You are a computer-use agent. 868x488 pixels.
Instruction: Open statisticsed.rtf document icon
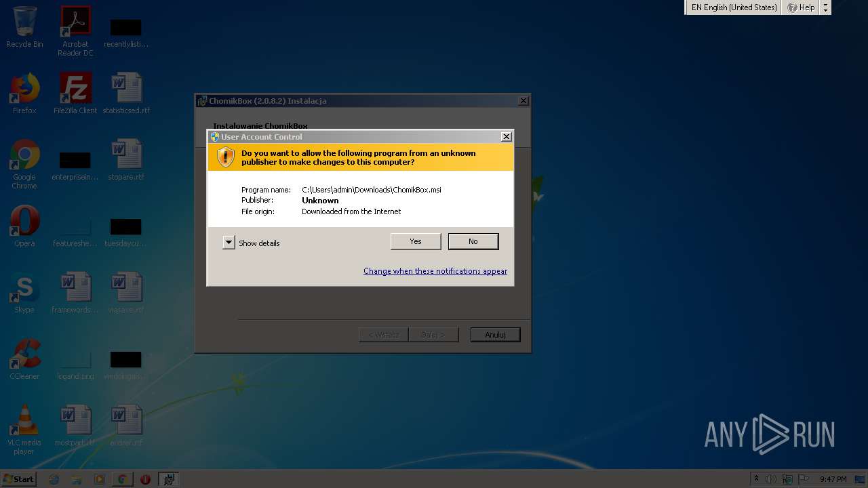126,94
